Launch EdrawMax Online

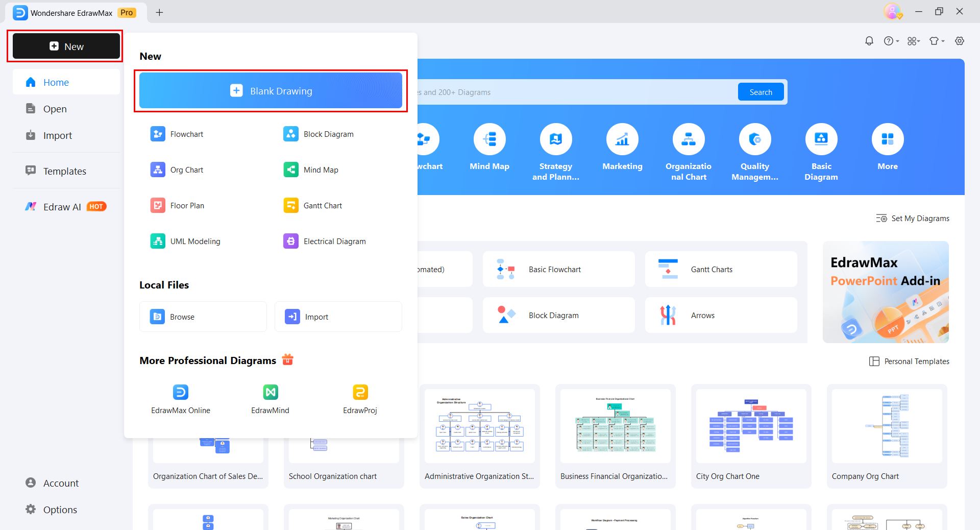coord(181,399)
